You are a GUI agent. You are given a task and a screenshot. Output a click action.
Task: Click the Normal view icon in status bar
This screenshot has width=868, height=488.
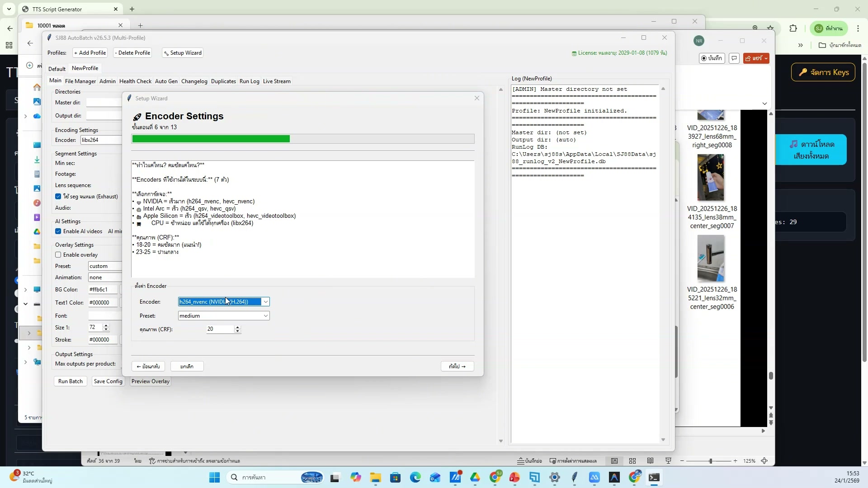(x=614, y=460)
